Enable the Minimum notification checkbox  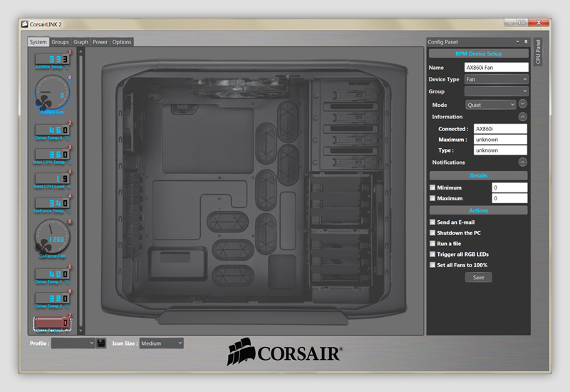coord(432,187)
